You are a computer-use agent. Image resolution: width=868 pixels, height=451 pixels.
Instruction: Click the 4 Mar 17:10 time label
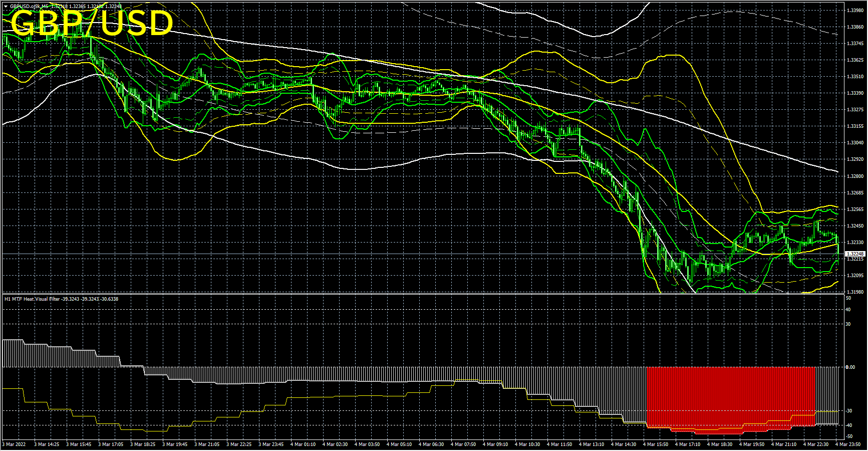click(688, 444)
